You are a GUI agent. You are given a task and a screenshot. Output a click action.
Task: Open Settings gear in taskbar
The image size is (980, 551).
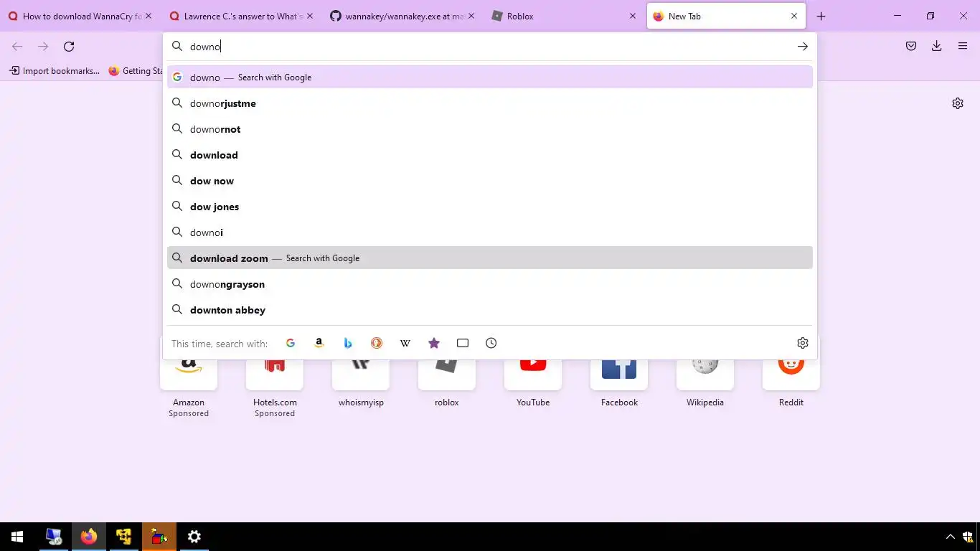(x=194, y=537)
